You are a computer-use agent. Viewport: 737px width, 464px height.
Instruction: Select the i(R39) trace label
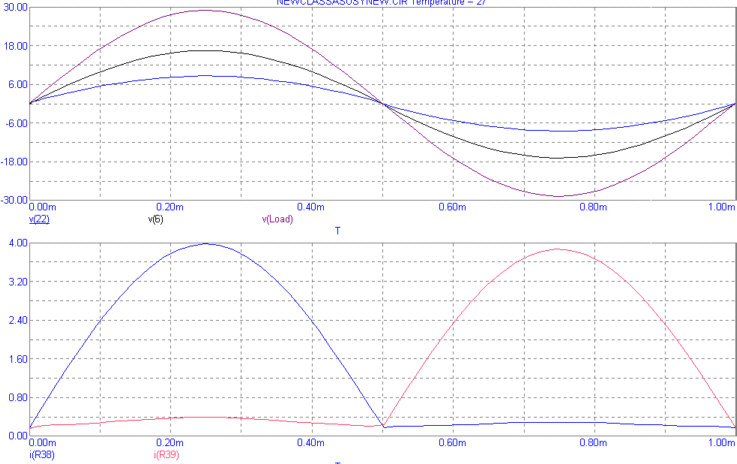click(166, 455)
